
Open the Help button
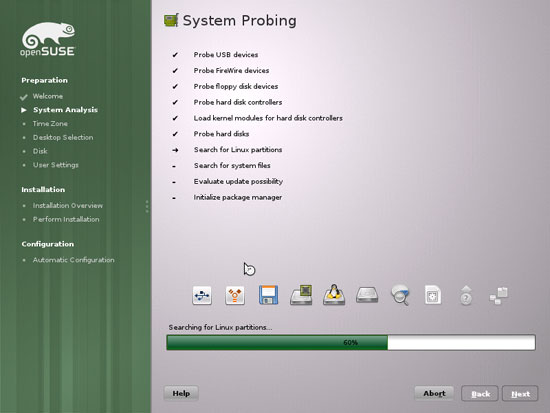181,393
